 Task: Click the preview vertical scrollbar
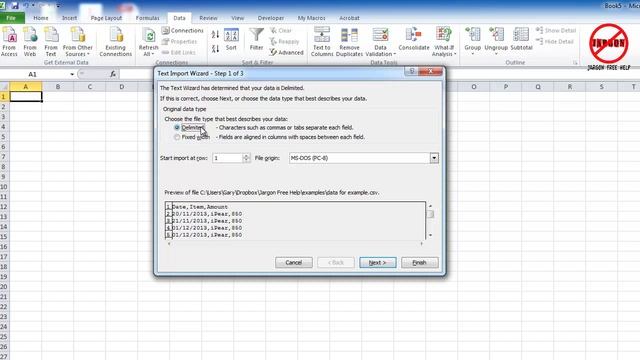pos(430,220)
